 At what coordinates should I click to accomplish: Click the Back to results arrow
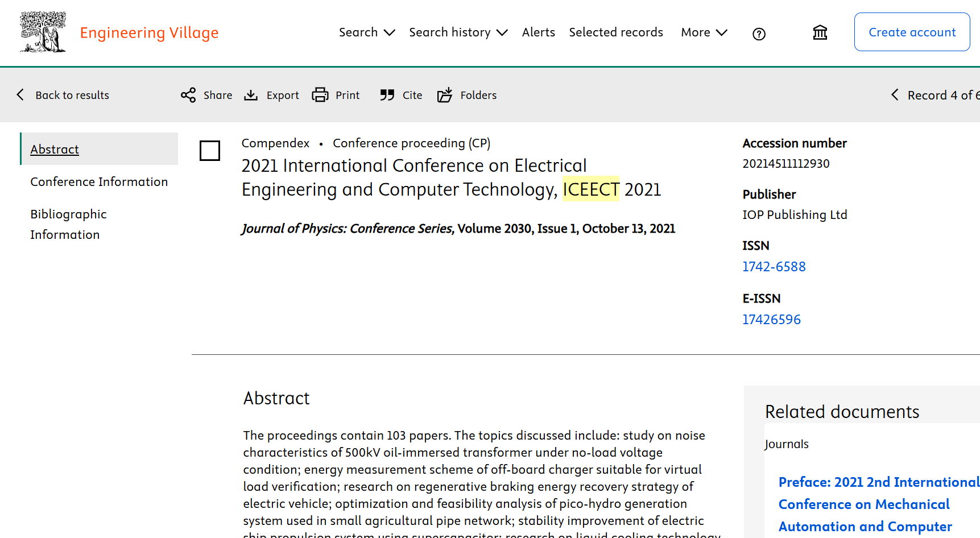pyautogui.click(x=20, y=95)
